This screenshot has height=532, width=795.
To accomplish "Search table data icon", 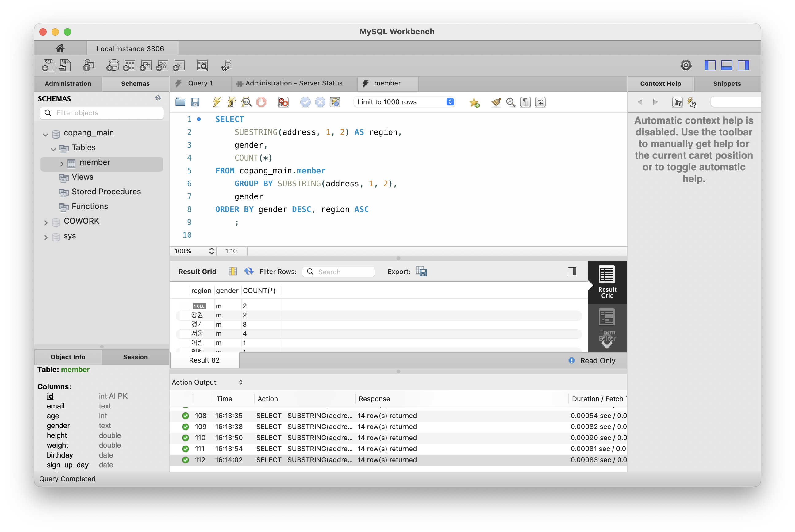I will click(203, 65).
